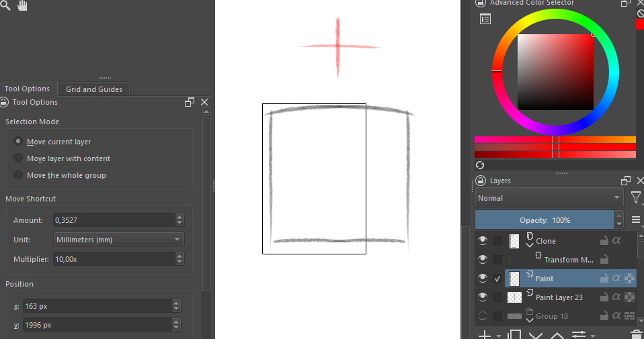Select the Transform M... mask row
The height and width of the screenshot is (339, 644).
(x=571, y=260)
